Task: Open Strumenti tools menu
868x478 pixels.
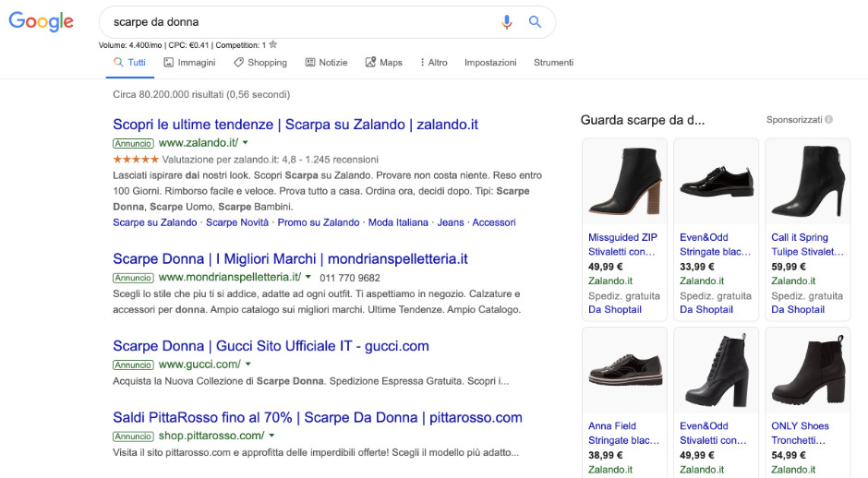Action: tap(553, 63)
